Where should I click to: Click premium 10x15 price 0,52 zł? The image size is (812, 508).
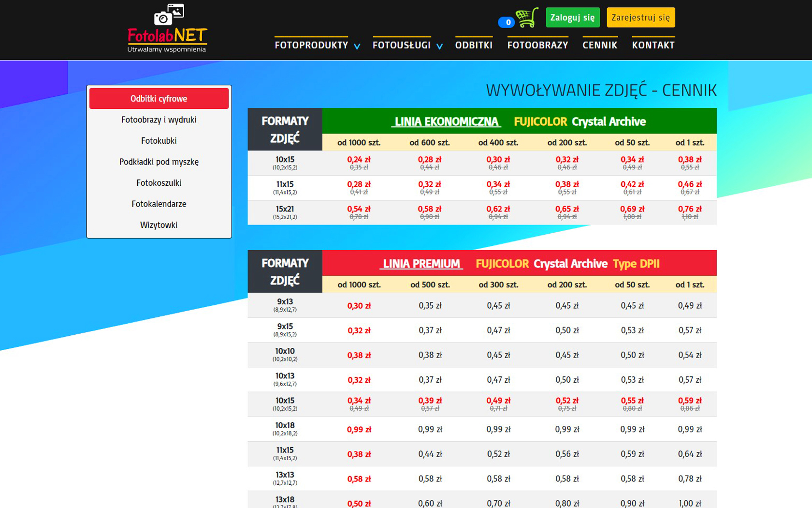[567, 401]
